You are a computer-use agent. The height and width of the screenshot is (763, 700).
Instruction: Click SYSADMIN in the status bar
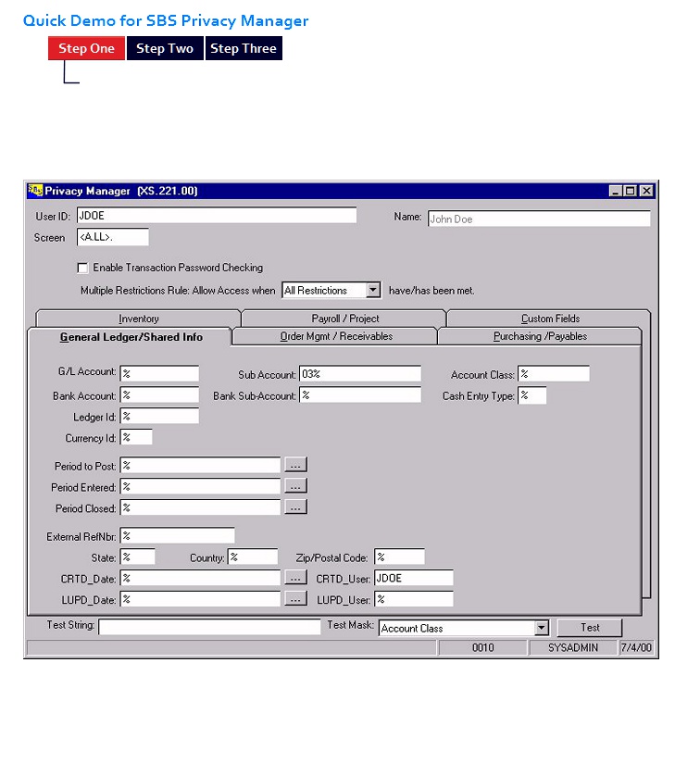click(573, 647)
